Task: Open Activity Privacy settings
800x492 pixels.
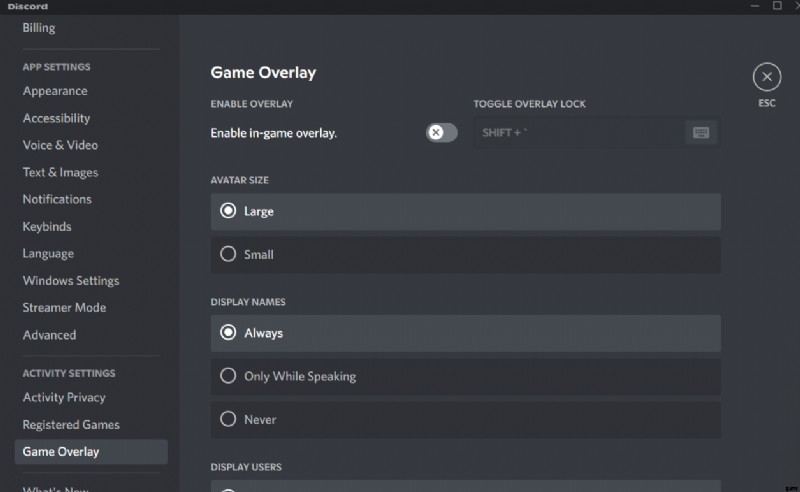Action: coord(64,398)
